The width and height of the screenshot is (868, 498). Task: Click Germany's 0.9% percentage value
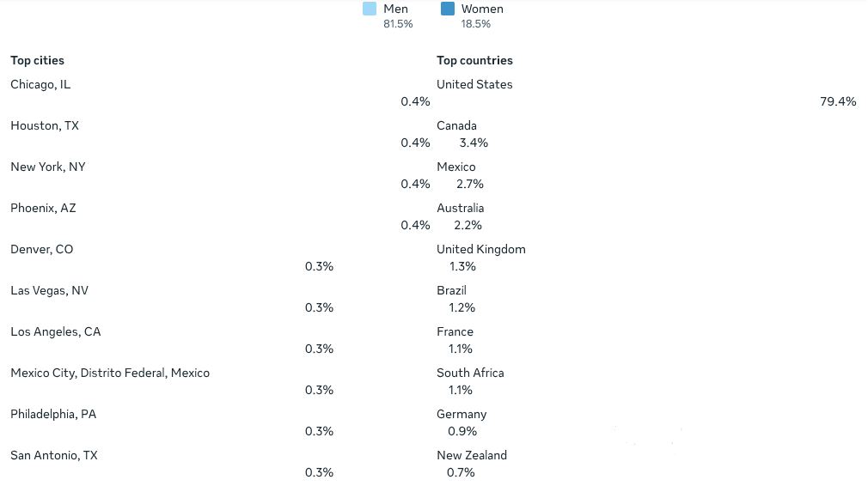pos(462,431)
